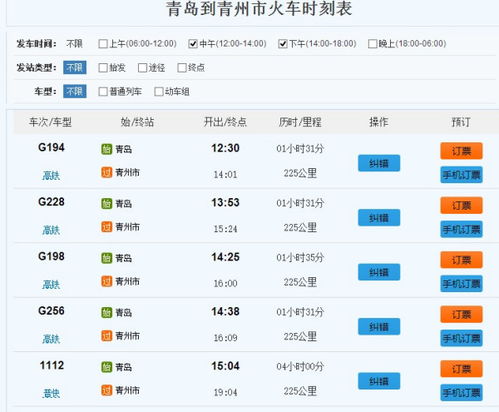Screen dimensions: 499x412
Task: Click 青岛 origin station in G194 row
Action: tap(124, 149)
